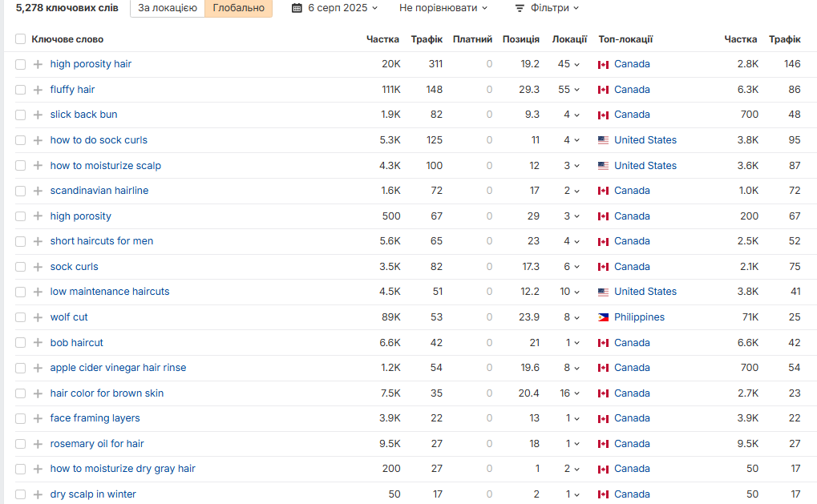The image size is (817, 504).
Task: Click plus icon beside face framing layers
Action: [x=38, y=418]
